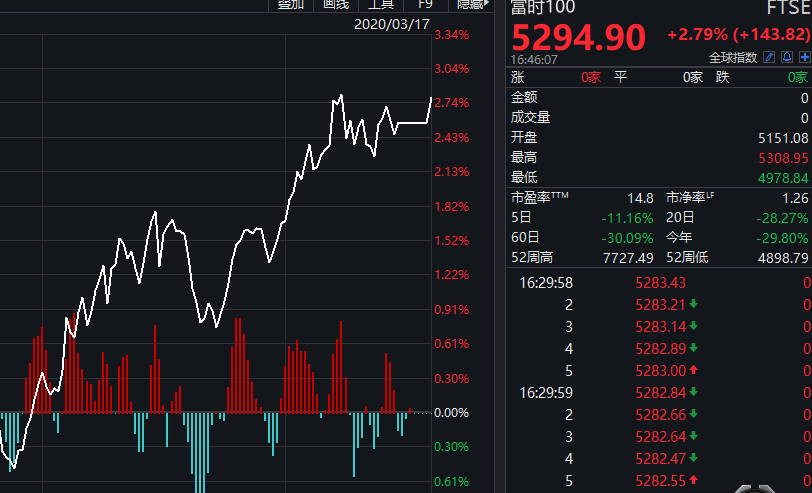The width and height of the screenshot is (812, 493).
Task: Select the tick row priced 5282.84
Action: tap(660, 393)
